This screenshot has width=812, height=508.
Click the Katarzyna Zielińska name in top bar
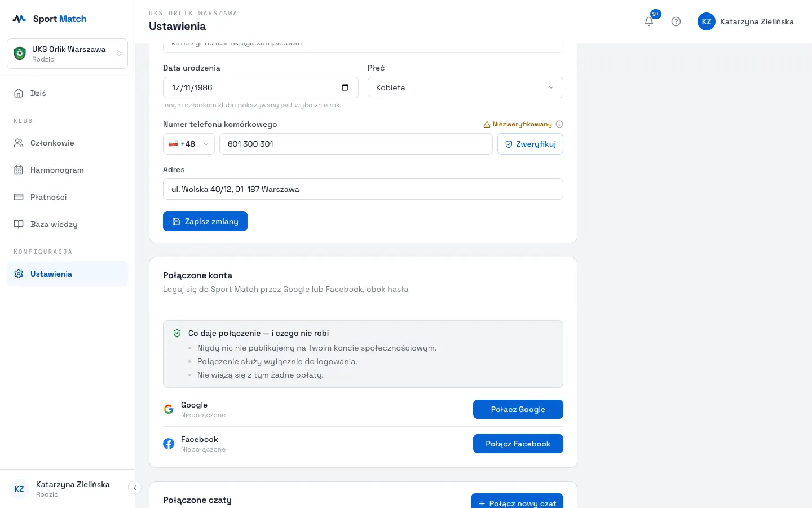757,21
